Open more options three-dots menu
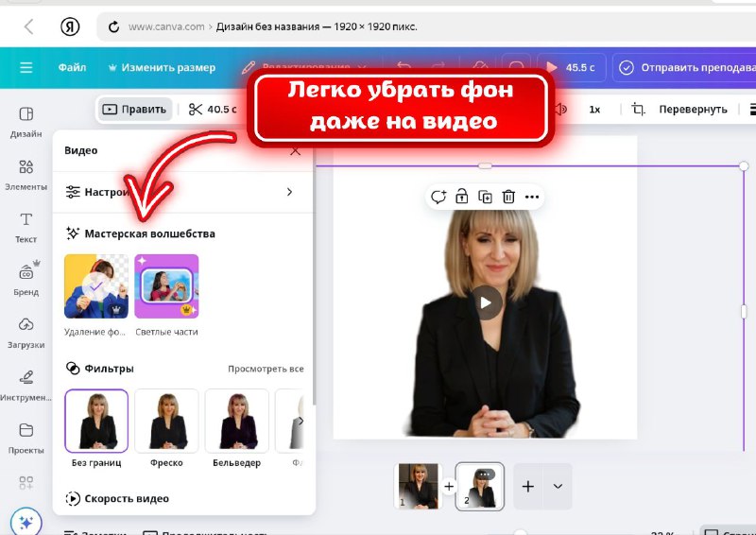The image size is (756, 535). 532,197
